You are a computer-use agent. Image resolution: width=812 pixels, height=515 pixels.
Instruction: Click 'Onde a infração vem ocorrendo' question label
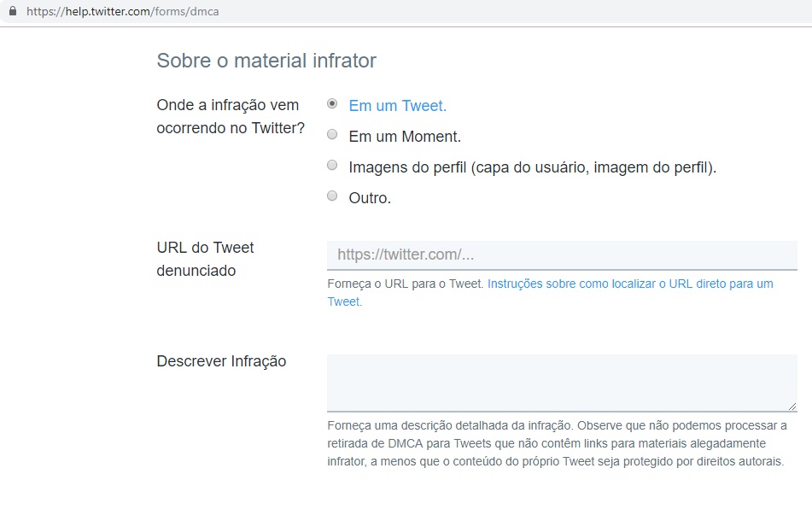click(229, 117)
